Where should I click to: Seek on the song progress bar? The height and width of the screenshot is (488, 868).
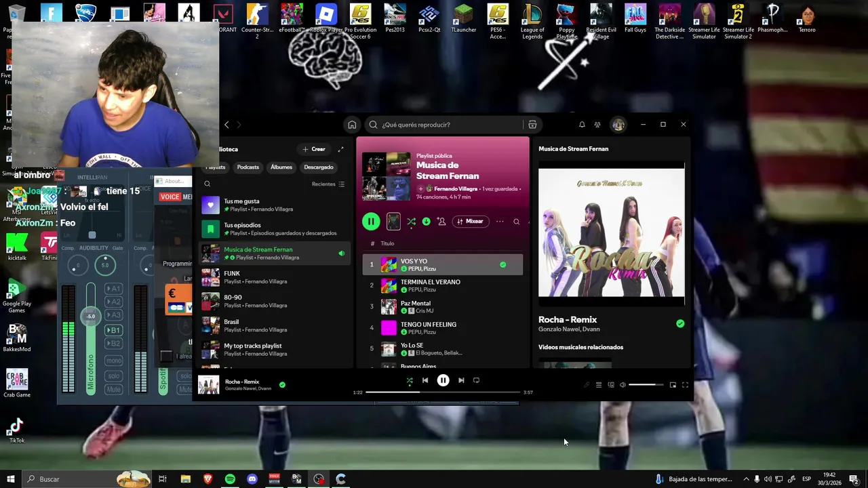click(x=443, y=392)
